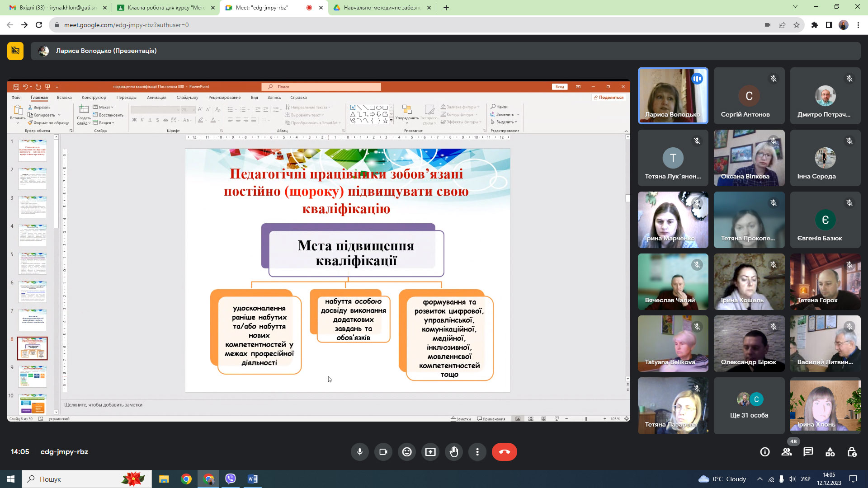Toggle the Meet microphone button
The image size is (868, 488).
pos(360,452)
